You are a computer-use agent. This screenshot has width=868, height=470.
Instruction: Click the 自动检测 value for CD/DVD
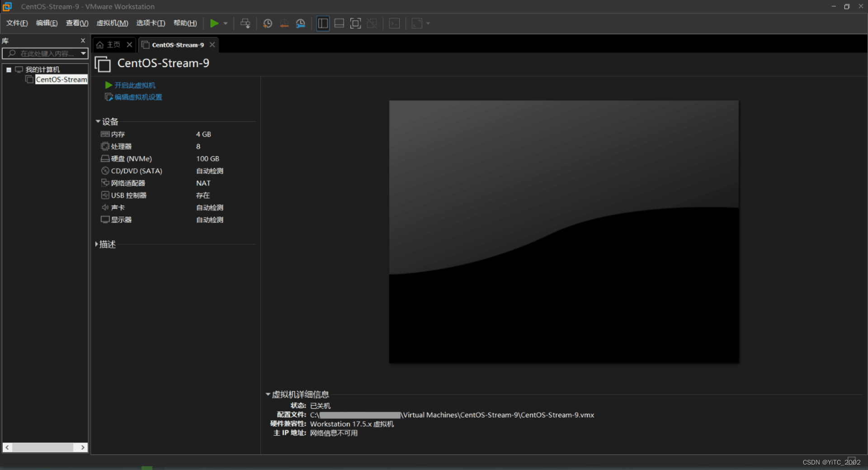point(210,171)
